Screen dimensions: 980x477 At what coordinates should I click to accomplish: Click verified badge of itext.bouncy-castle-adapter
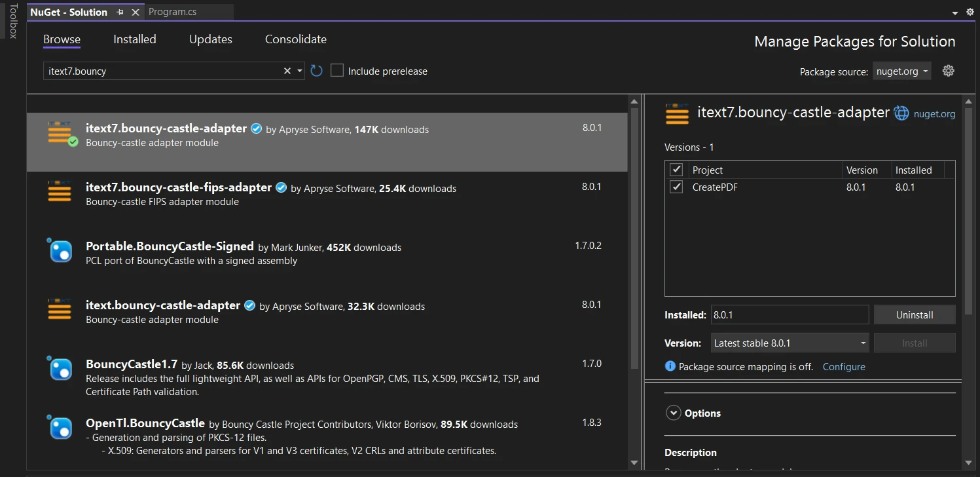click(x=250, y=305)
